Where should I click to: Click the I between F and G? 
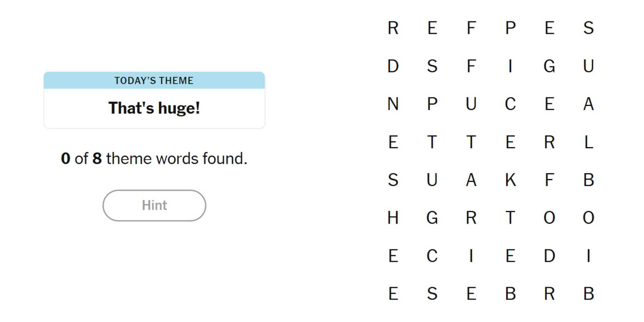pyautogui.click(x=510, y=66)
